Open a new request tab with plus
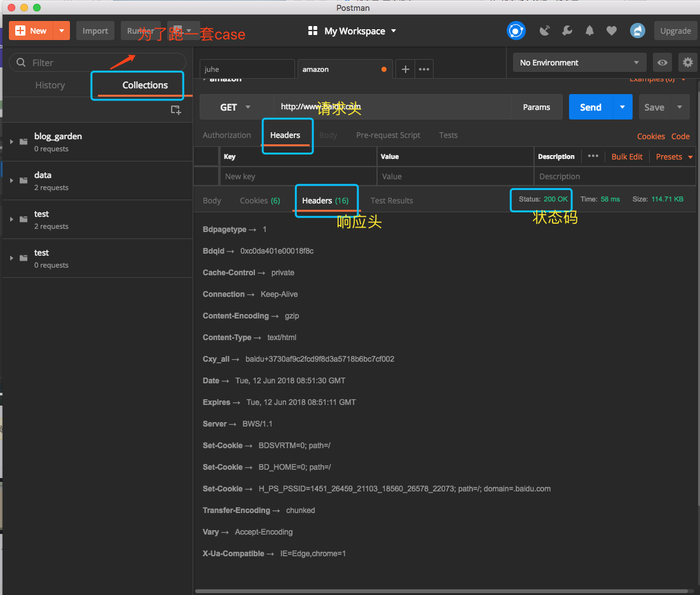700x595 pixels. point(406,69)
